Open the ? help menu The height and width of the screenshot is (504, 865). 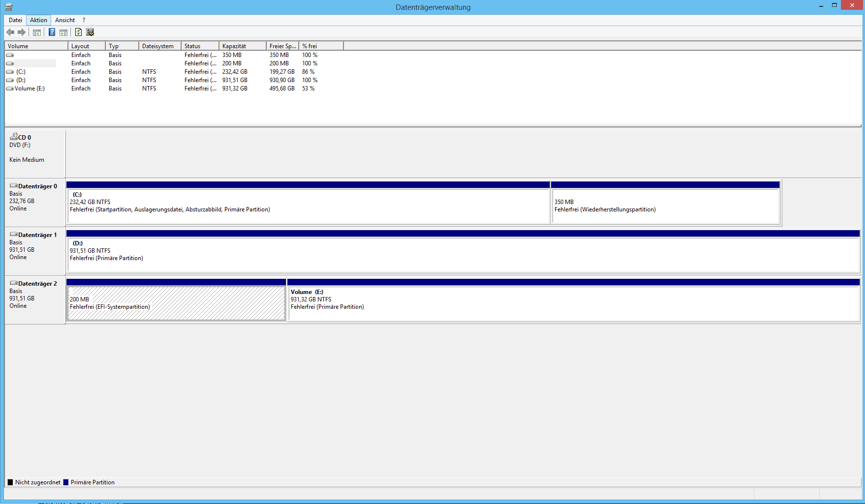point(84,20)
